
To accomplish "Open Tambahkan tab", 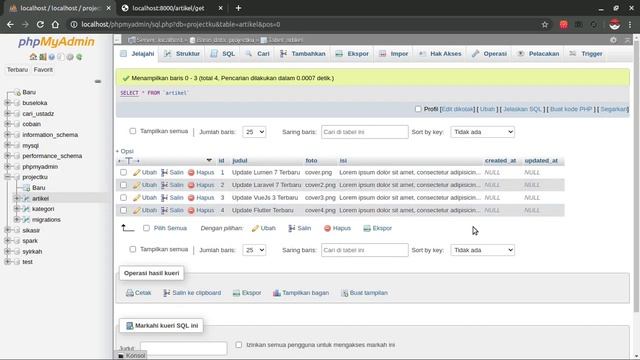I will pos(303,53).
